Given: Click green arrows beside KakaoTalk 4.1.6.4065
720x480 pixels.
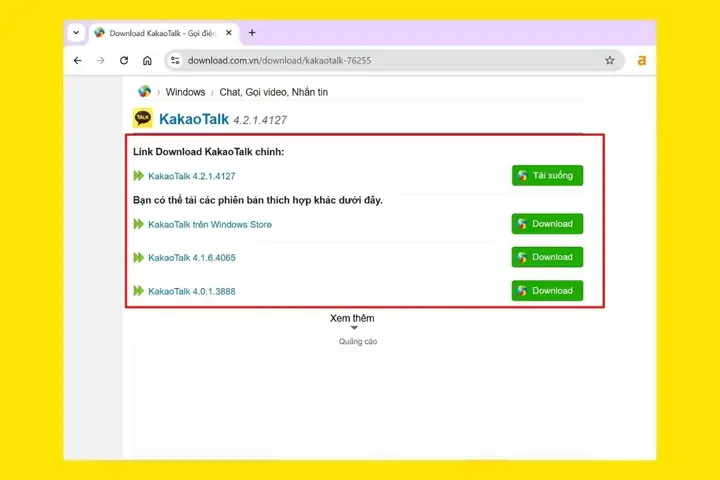Looking at the screenshot, I should 138,257.
